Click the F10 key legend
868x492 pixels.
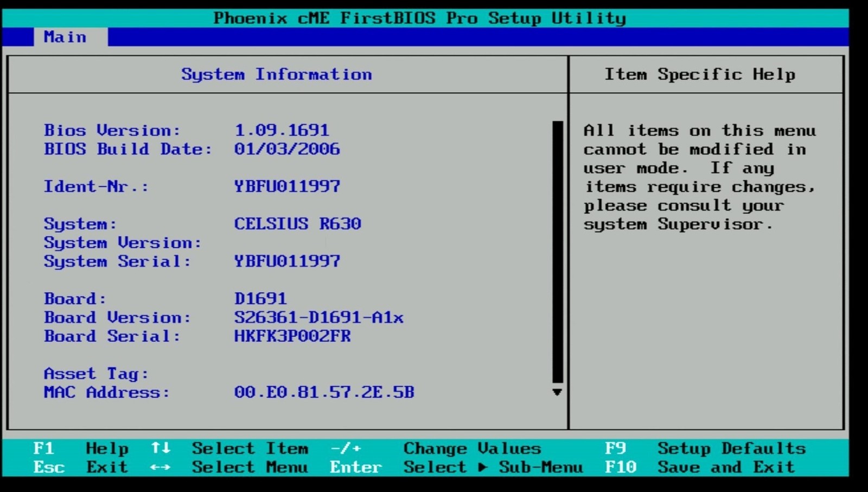coord(621,467)
